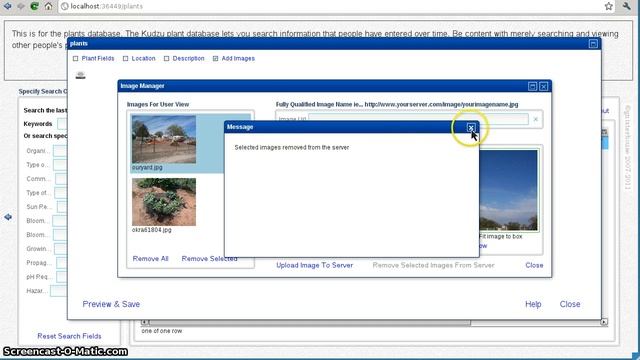Click Remove Selected Images From Server

pos(433,265)
